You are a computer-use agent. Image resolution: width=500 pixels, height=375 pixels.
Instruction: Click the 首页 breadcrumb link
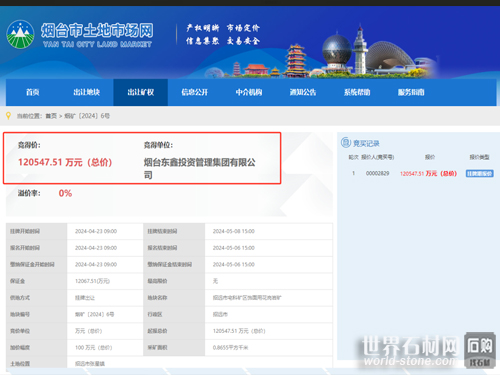[51, 116]
